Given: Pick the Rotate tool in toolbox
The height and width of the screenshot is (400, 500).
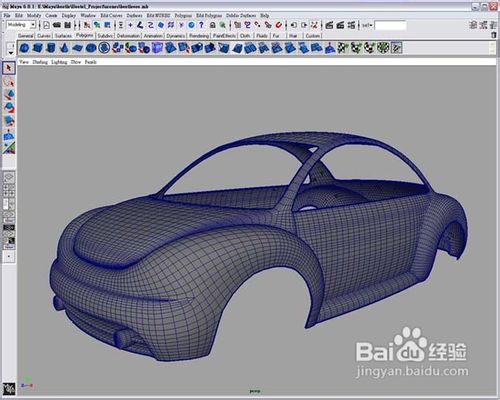Looking at the screenshot, I should coord(9,108).
